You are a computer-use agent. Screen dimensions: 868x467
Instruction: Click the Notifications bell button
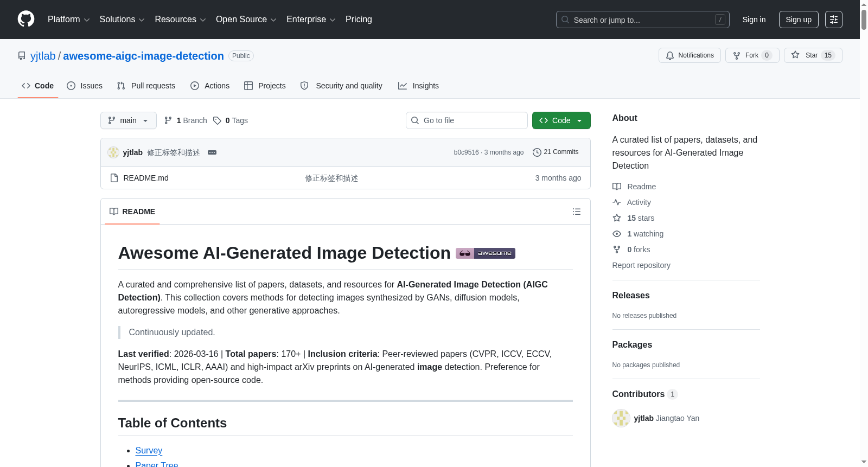[x=690, y=55]
